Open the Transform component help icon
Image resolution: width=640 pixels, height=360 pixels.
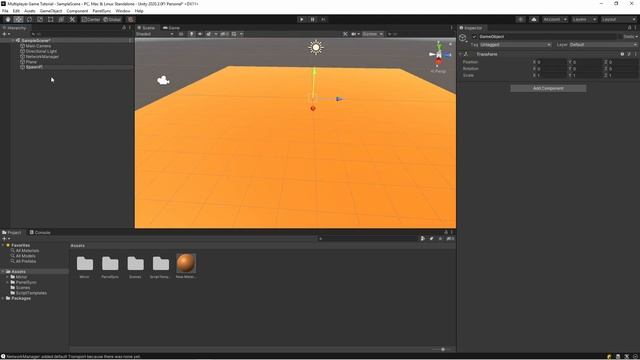622,54
